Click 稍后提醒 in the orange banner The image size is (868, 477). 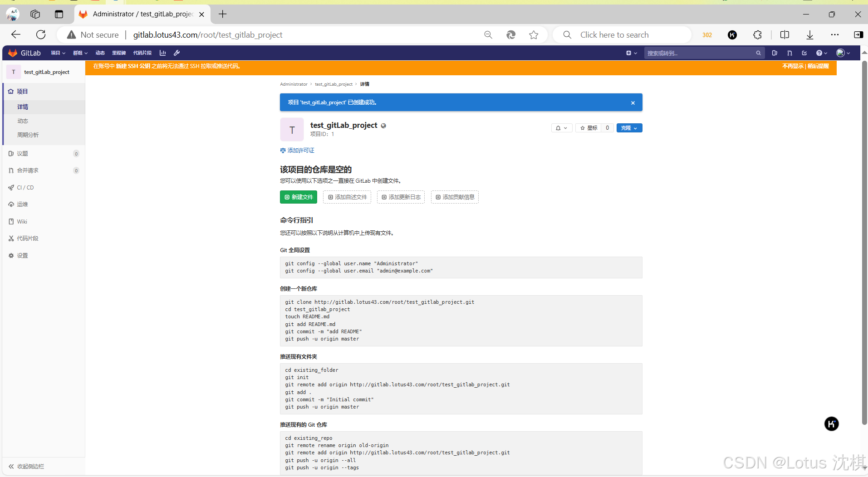(x=818, y=66)
